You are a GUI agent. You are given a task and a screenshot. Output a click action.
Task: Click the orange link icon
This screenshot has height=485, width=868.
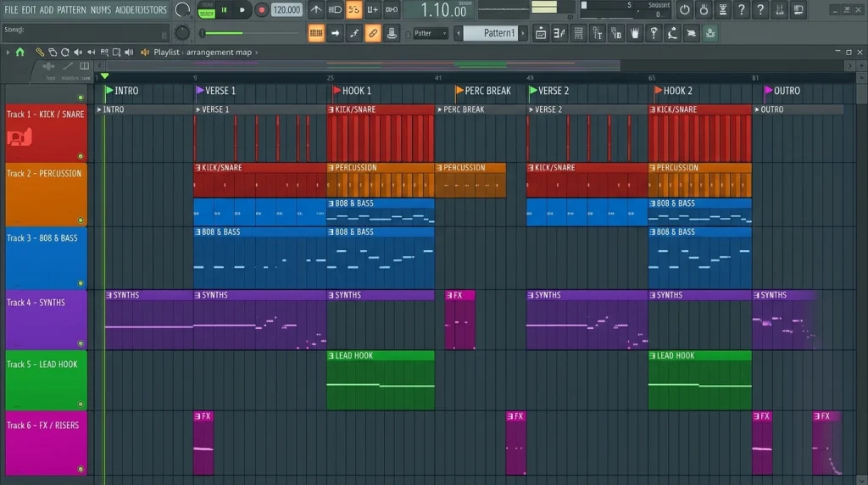[x=373, y=33]
